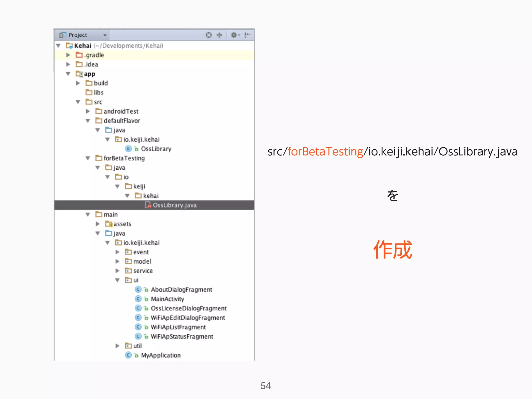Select OssLicenseDialogFragment class
This screenshot has width=532, height=399.
pyautogui.click(x=189, y=308)
